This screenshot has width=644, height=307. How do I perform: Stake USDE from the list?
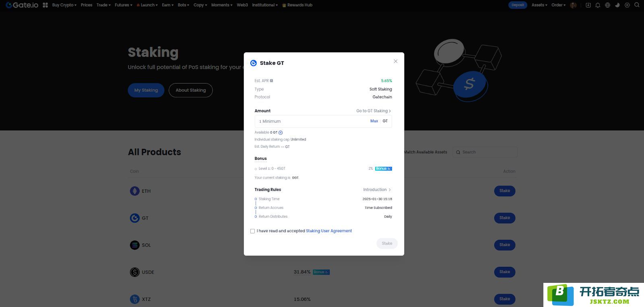point(505,272)
